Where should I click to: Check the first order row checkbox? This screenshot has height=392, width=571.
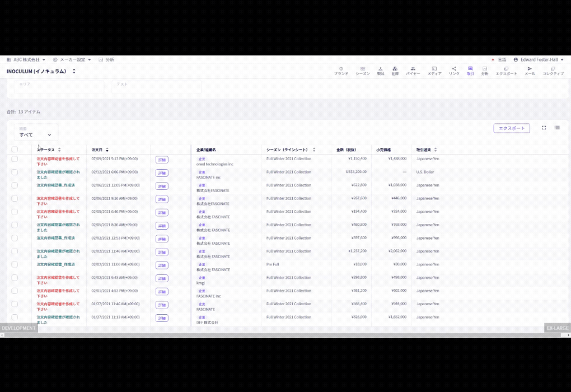pos(15,159)
